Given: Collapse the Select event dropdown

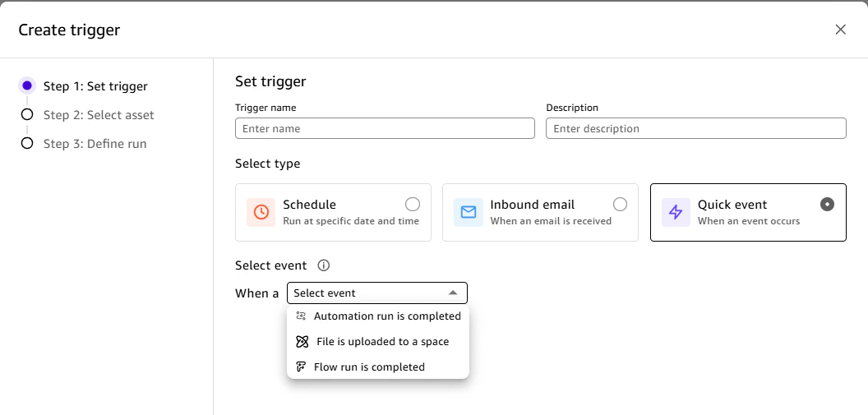Looking at the screenshot, I should tap(377, 293).
